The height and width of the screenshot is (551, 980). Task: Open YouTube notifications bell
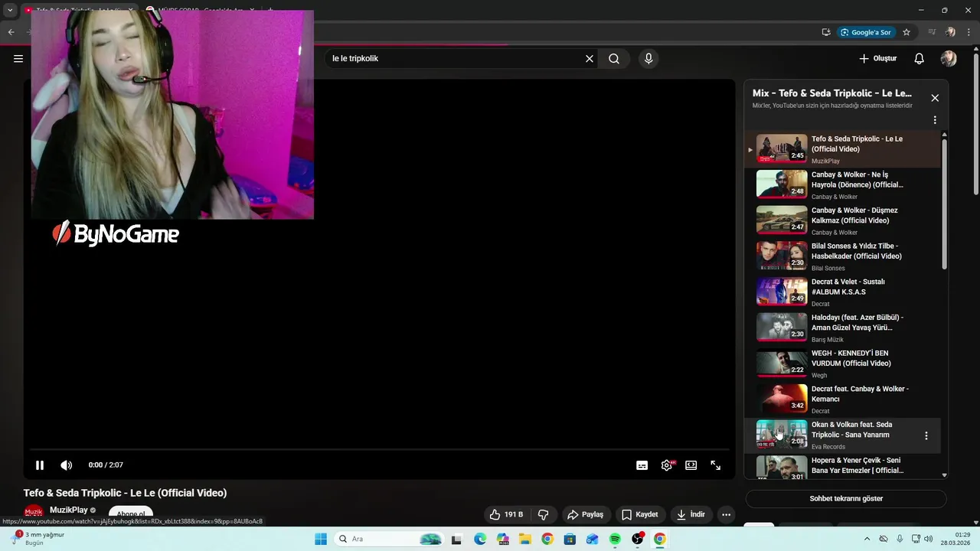[x=920, y=58]
